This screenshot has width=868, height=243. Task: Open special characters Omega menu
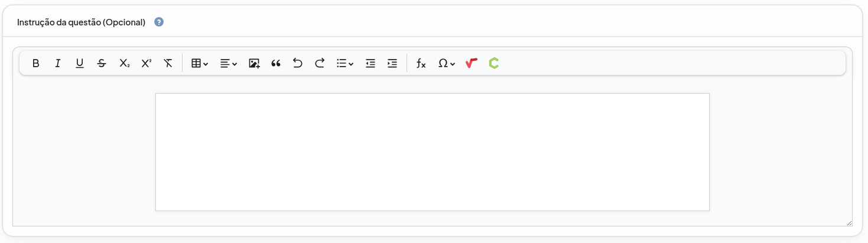coord(446,63)
